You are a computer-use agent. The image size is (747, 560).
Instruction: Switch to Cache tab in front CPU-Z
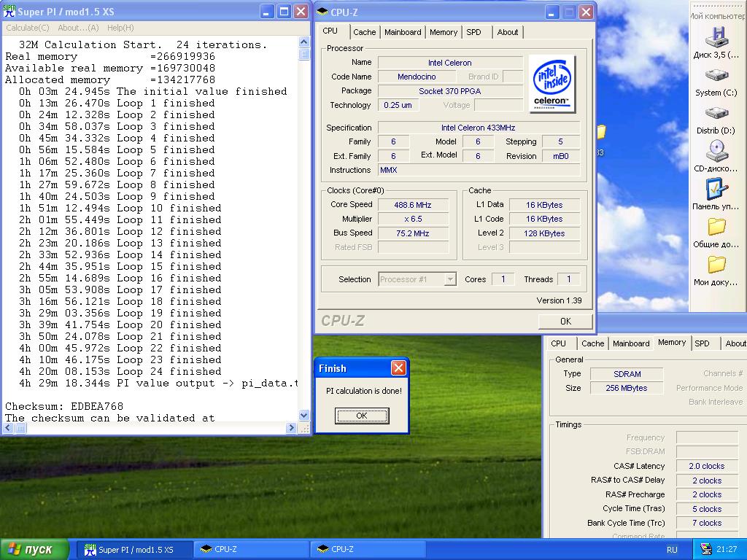point(365,32)
